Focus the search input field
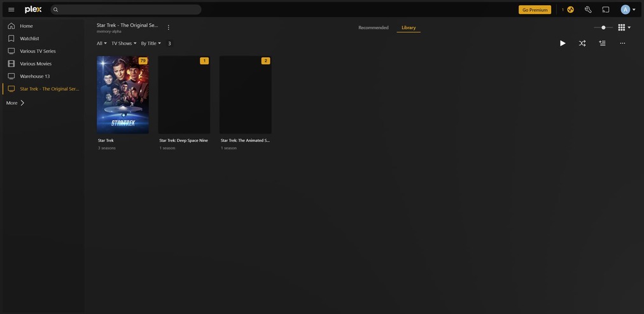The image size is (644, 314). point(125,10)
